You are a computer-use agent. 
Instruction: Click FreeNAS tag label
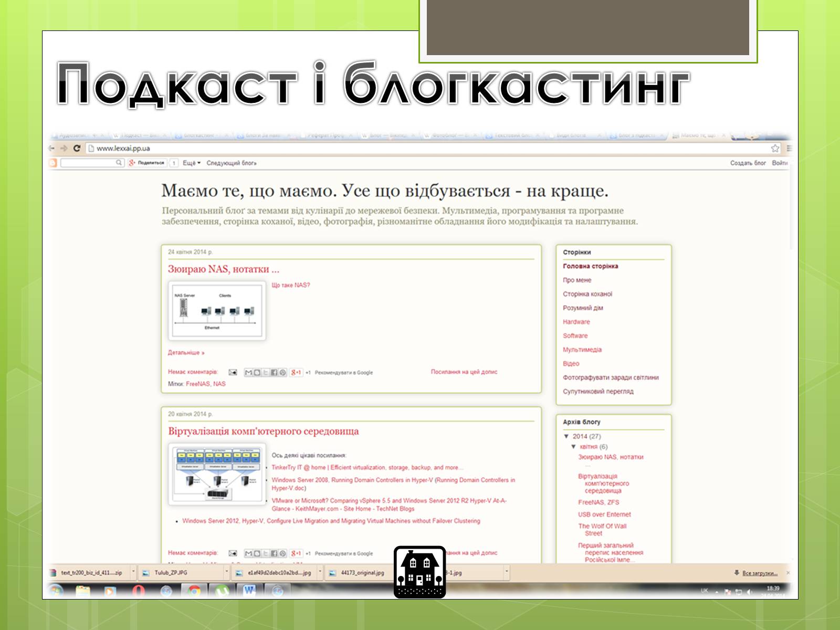pyautogui.click(x=198, y=384)
